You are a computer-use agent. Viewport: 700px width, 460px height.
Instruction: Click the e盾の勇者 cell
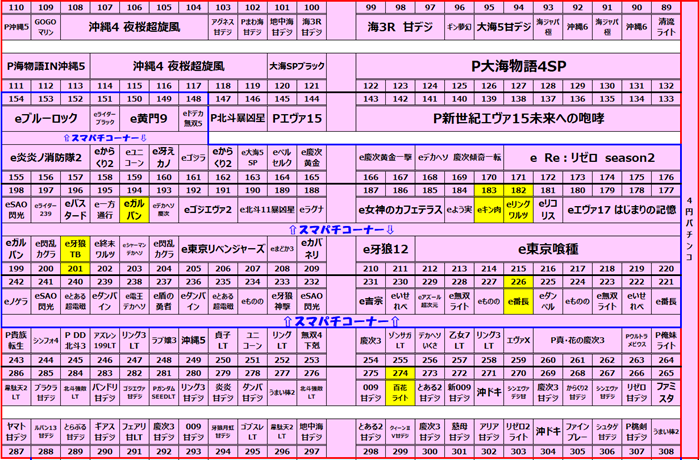(x=163, y=301)
